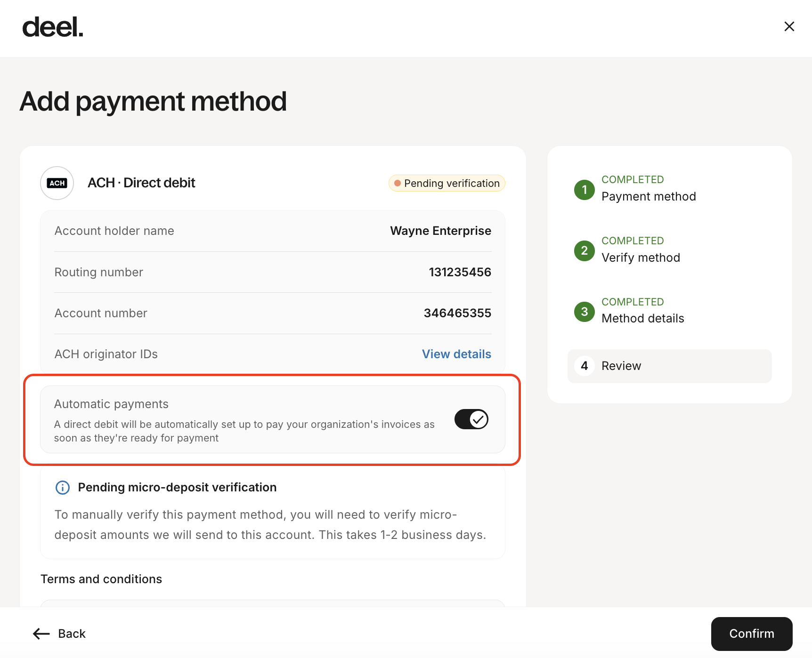Click the deel logo
812x658 pixels.
(53, 27)
